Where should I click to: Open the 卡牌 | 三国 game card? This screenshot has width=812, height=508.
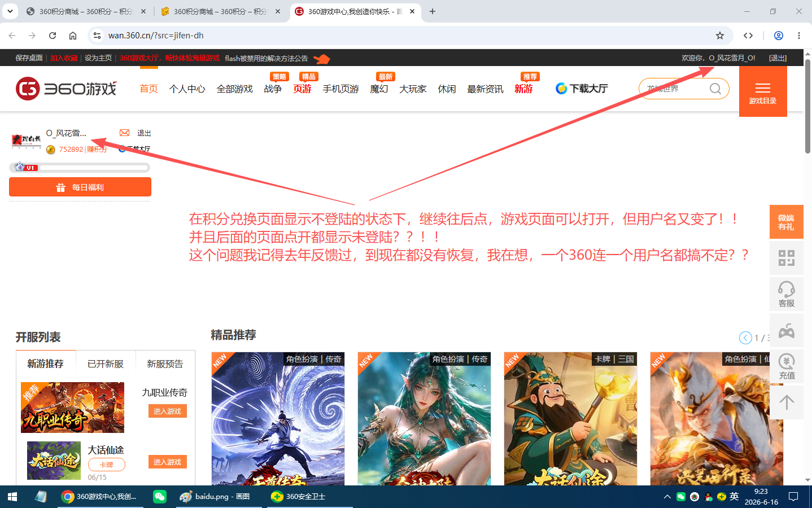[x=570, y=419]
